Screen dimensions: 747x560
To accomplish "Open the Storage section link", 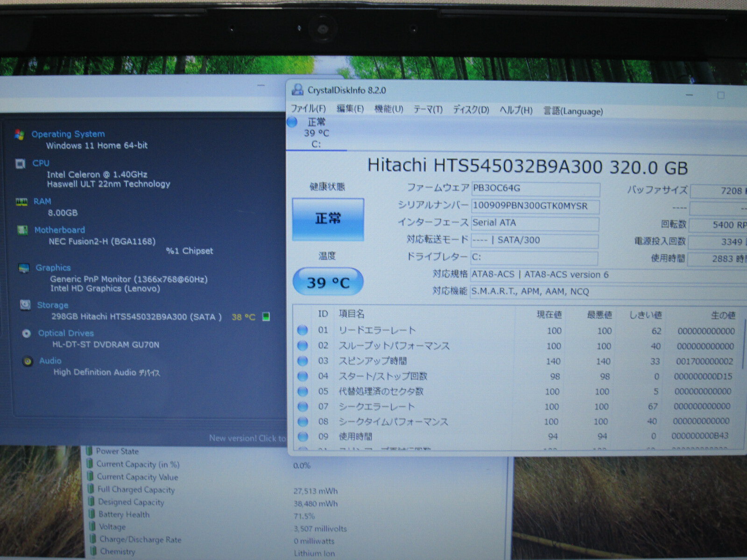I will click(x=53, y=305).
